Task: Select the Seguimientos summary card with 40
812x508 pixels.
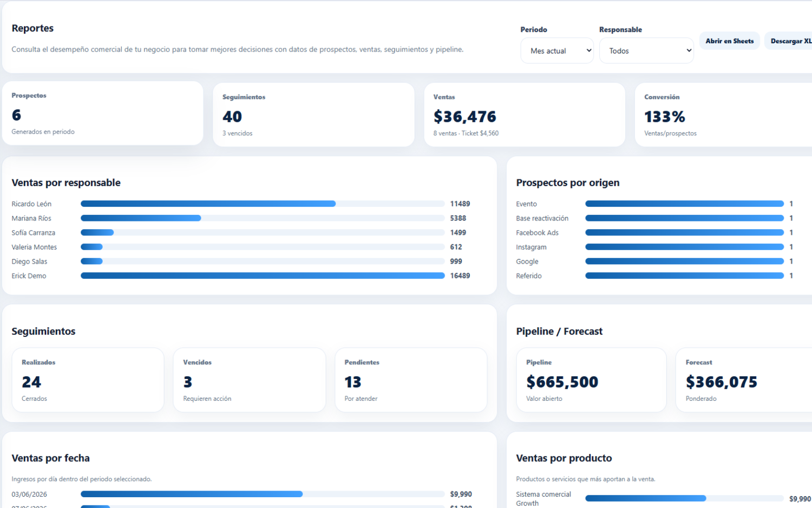Action: coord(313,114)
